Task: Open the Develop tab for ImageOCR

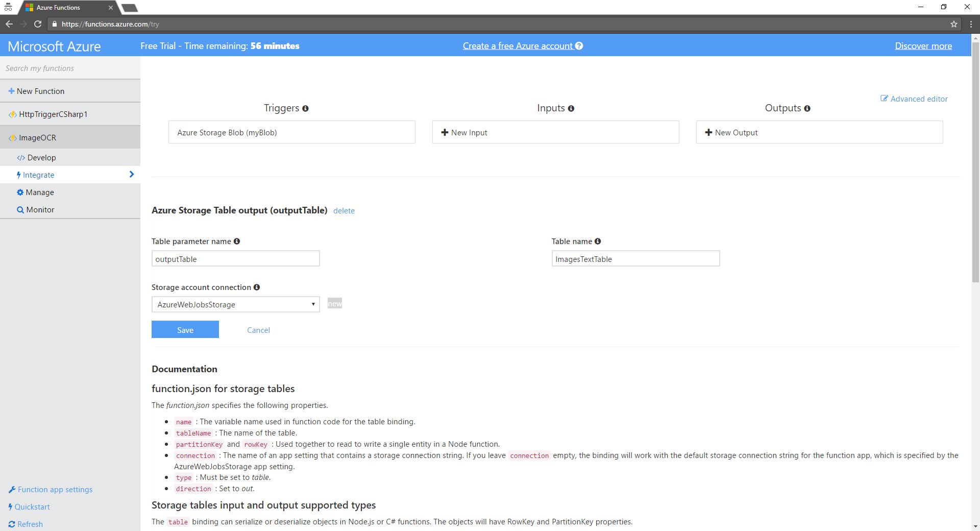Action: [x=41, y=158]
